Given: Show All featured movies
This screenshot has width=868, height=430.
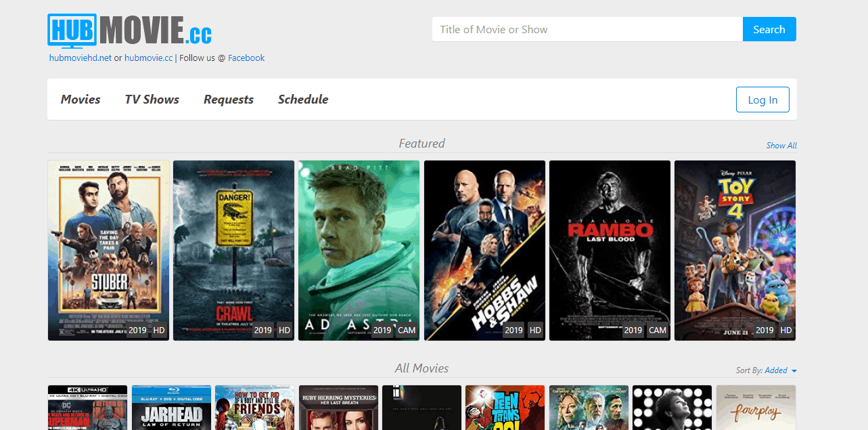Looking at the screenshot, I should point(781,146).
